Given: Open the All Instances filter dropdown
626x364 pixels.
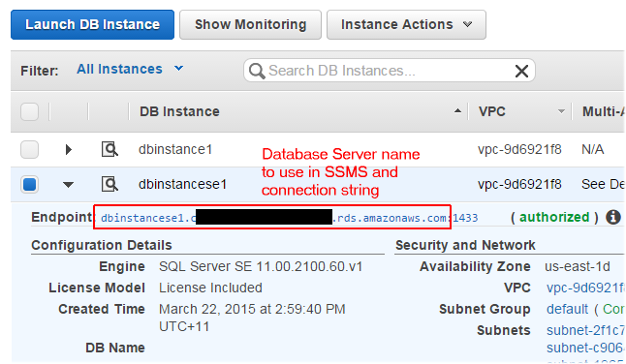Looking at the screenshot, I should pyautogui.click(x=130, y=69).
